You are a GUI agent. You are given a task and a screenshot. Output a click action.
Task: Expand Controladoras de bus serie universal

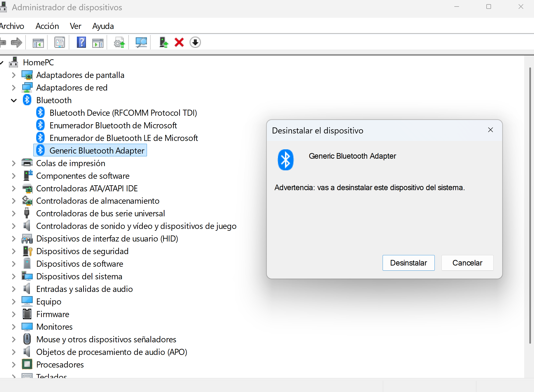tap(14, 213)
